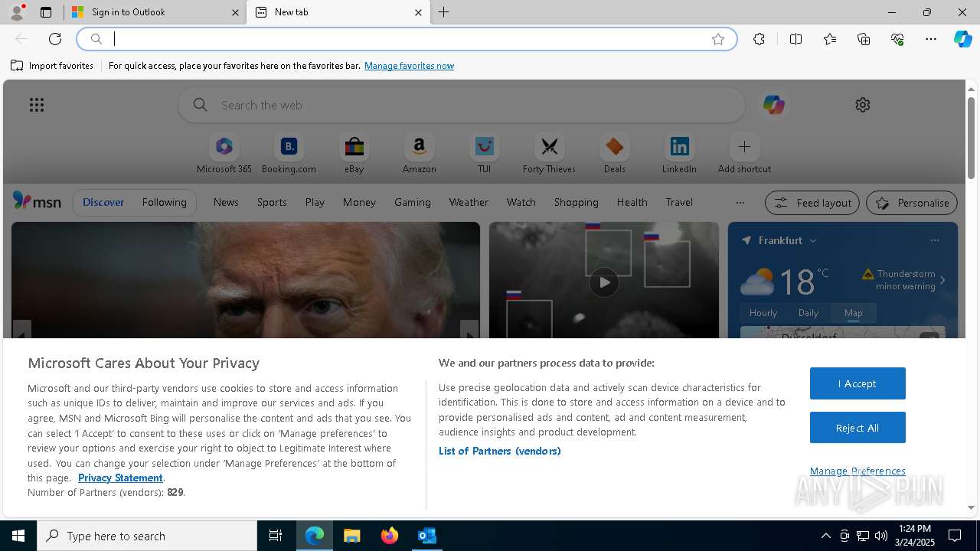This screenshot has width=980, height=551.
Task: Open the Edge profile icon
Action: [16, 12]
